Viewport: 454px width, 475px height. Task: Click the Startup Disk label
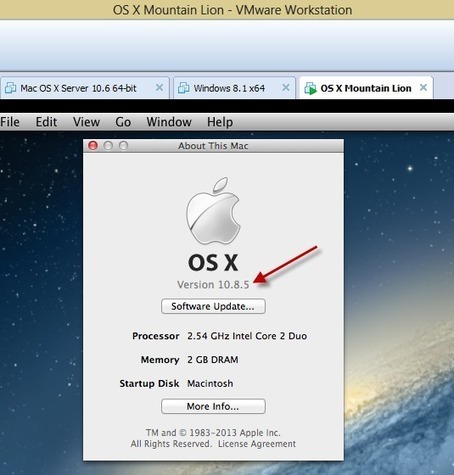(x=149, y=384)
